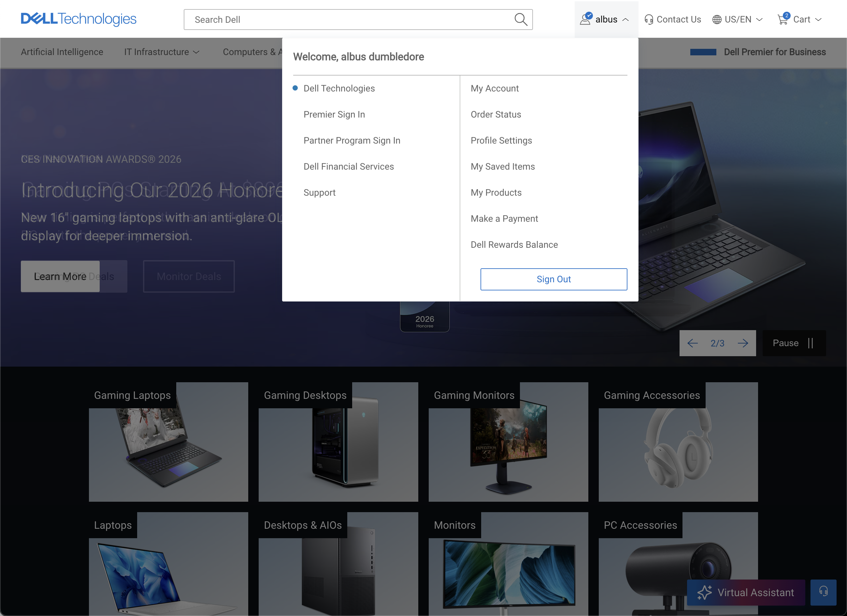The width and height of the screenshot is (847, 616).
Task: Pause the hero banner carousel
Action: [794, 343]
